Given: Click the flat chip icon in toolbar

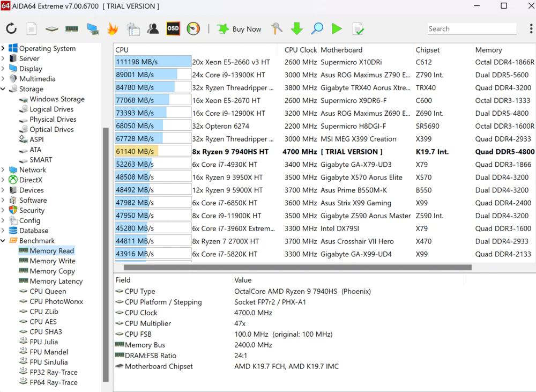Looking at the screenshot, I should [51, 29].
